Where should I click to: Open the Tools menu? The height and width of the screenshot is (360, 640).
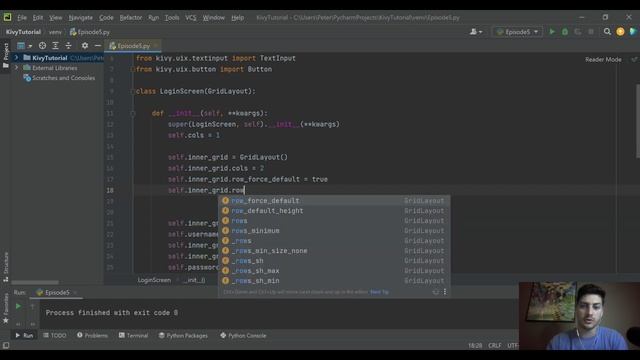pos(172,18)
